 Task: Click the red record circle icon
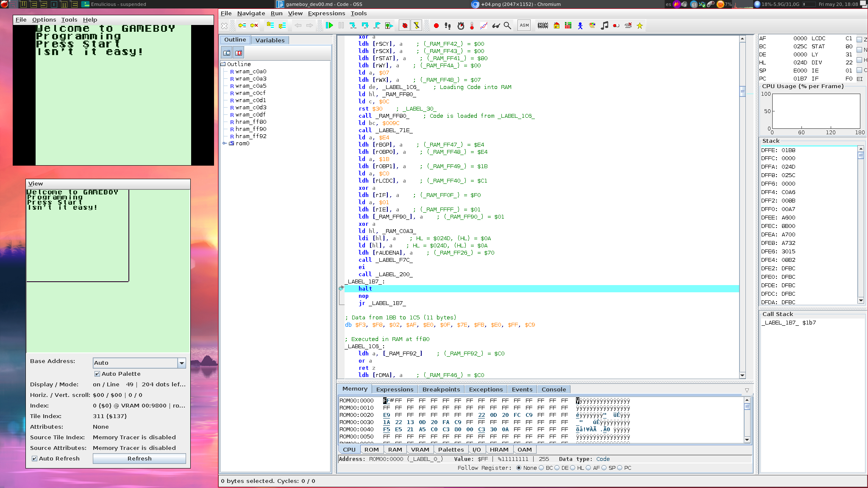tap(436, 25)
